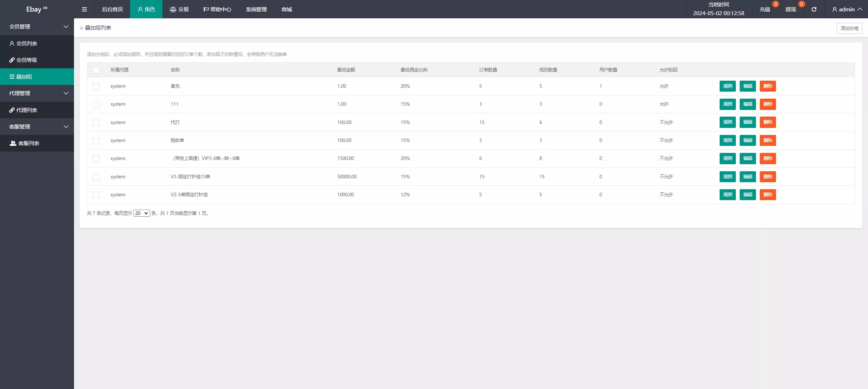Click the 会员列表 user icon in the sidebar
This screenshot has height=389, width=868.
click(12, 43)
